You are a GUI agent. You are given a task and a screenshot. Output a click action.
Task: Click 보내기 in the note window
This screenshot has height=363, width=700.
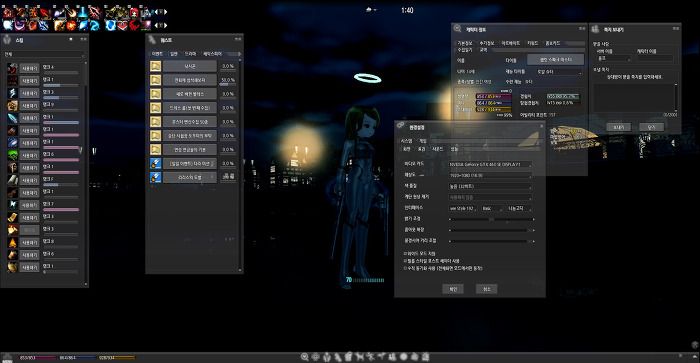618,127
